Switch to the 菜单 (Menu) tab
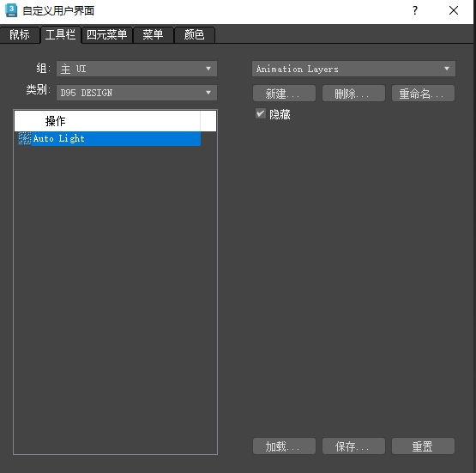This screenshot has height=473, width=476. tap(153, 34)
